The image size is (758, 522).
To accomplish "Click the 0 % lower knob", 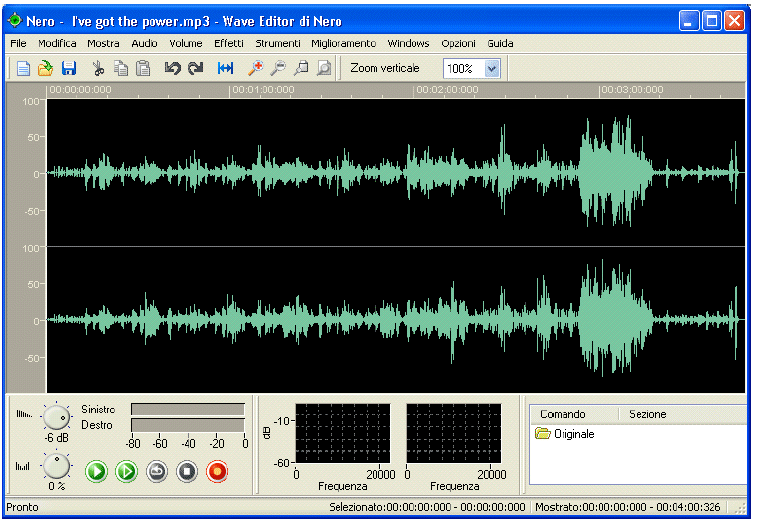I will (57, 466).
